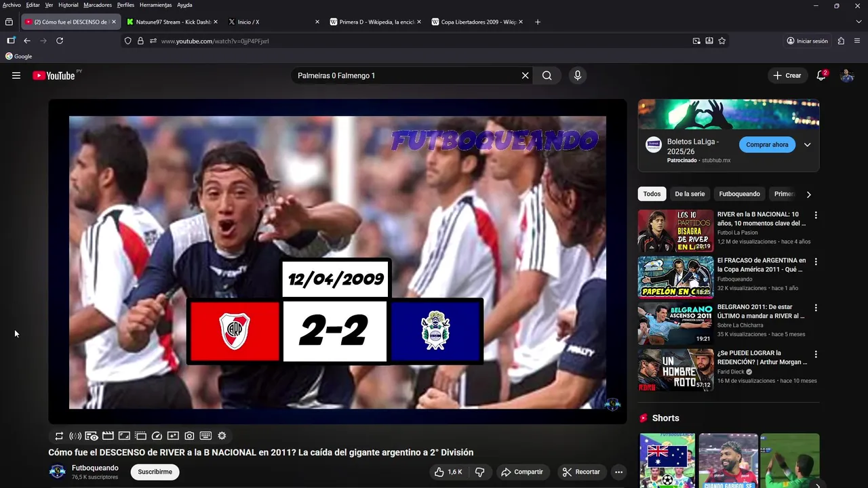Open the PAPELÓN Copa América thumbnail
Screen dimensions: 868x488
click(x=675, y=277)
